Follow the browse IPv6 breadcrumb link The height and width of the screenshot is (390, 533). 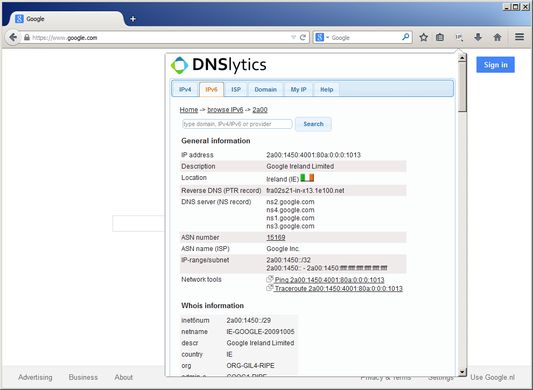(225, 110)
